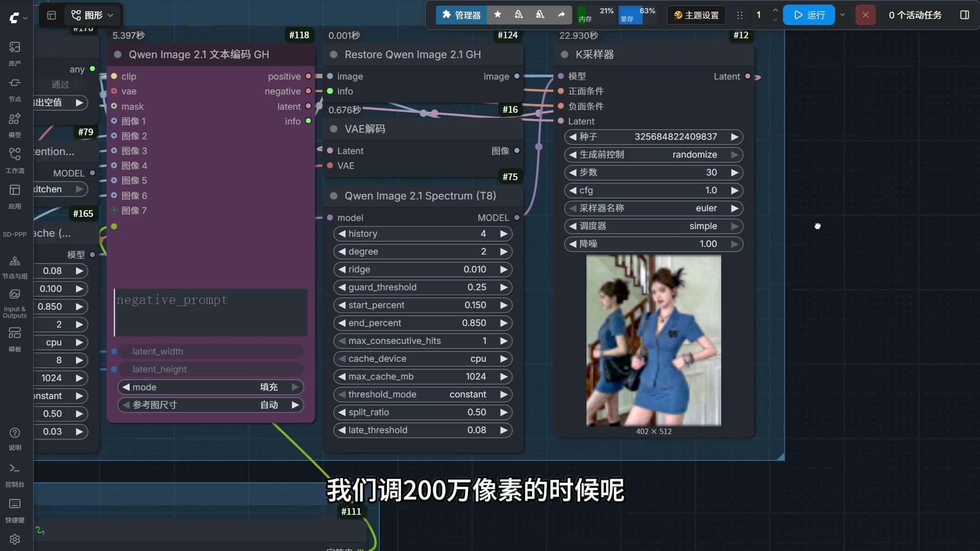Toggle collapse dot of Spectrum (T8) node
The width and height of the screenshot is (980, 551).
click(333, 196)
